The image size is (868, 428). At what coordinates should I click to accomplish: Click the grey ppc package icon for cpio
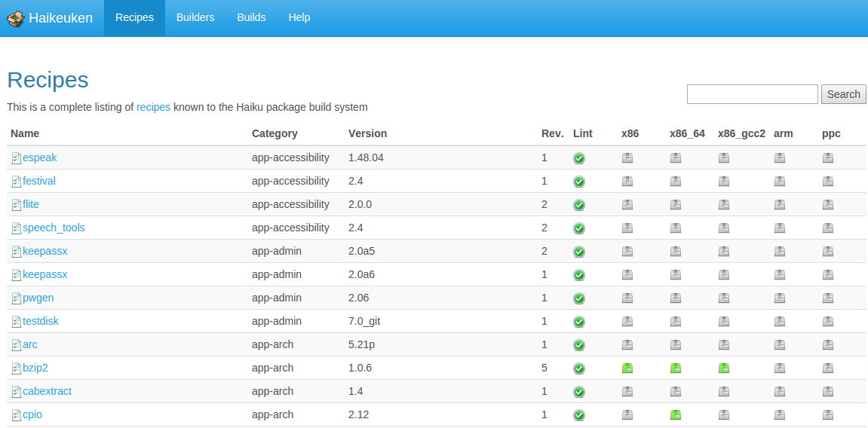point(827,414)
